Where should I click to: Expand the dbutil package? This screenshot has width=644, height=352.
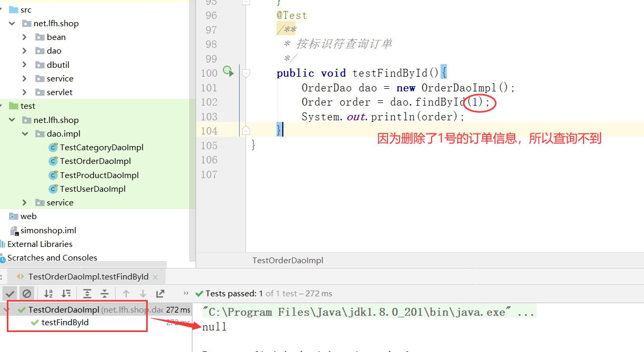(x=25, y=65)
